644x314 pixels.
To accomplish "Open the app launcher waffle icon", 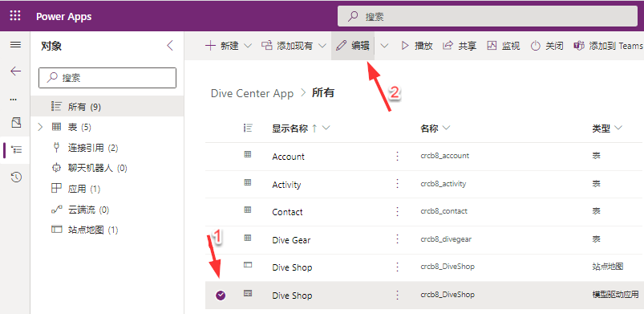I will pyautogui.click(x=14, y=16).
